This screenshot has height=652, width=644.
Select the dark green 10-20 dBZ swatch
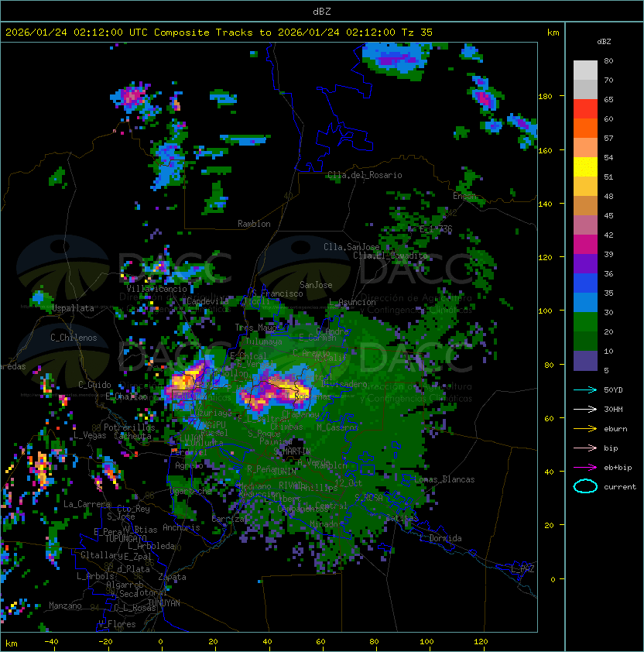585,341
